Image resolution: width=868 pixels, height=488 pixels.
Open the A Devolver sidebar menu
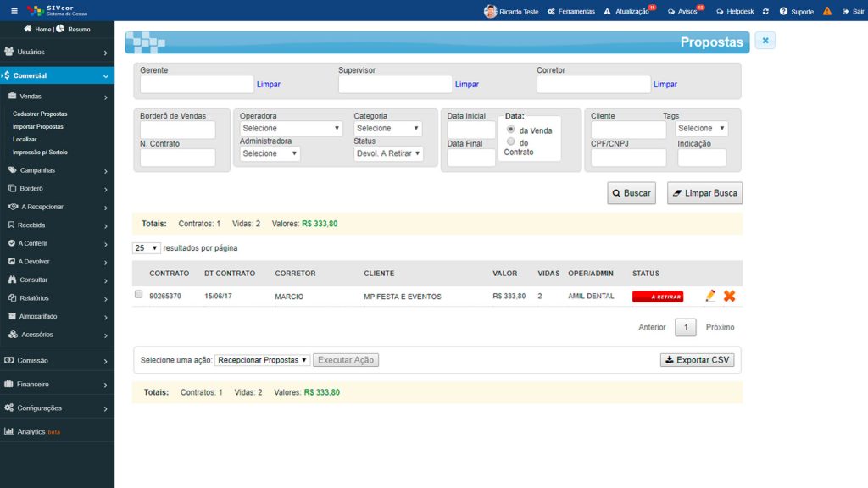coord(57,261)
